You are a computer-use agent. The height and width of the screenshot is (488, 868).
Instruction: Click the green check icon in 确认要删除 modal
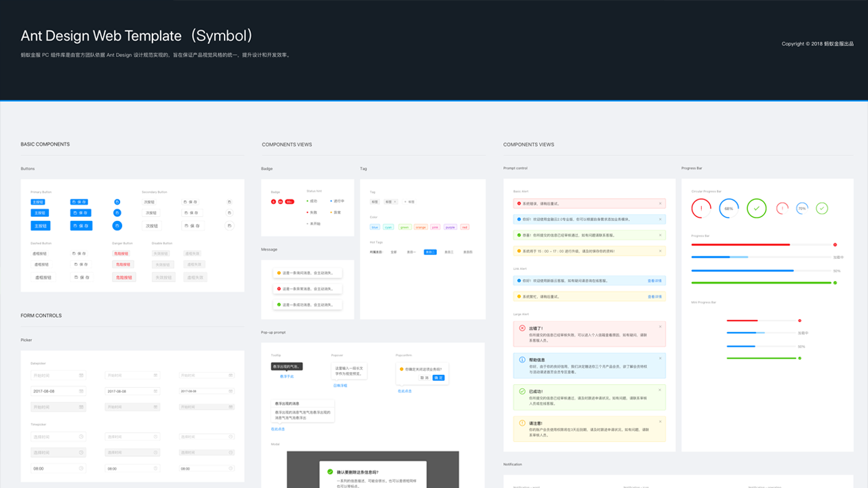point(330,472)
